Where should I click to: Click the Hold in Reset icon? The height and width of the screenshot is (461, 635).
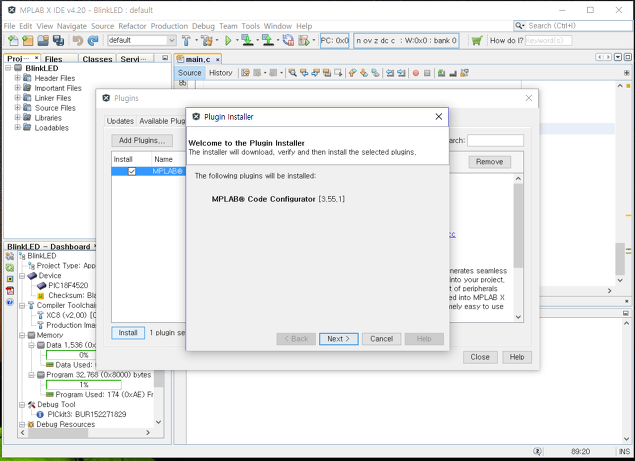[x=288, y=41]
